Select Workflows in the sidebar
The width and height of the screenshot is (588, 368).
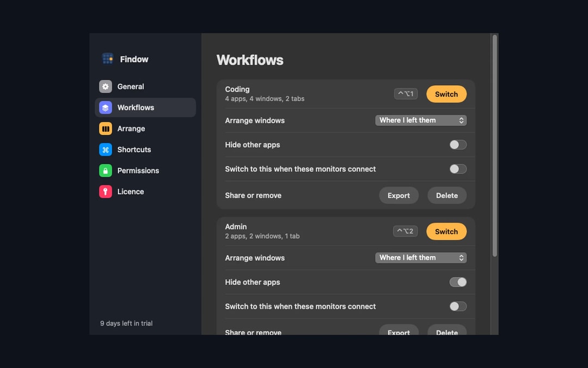point(145,107)
